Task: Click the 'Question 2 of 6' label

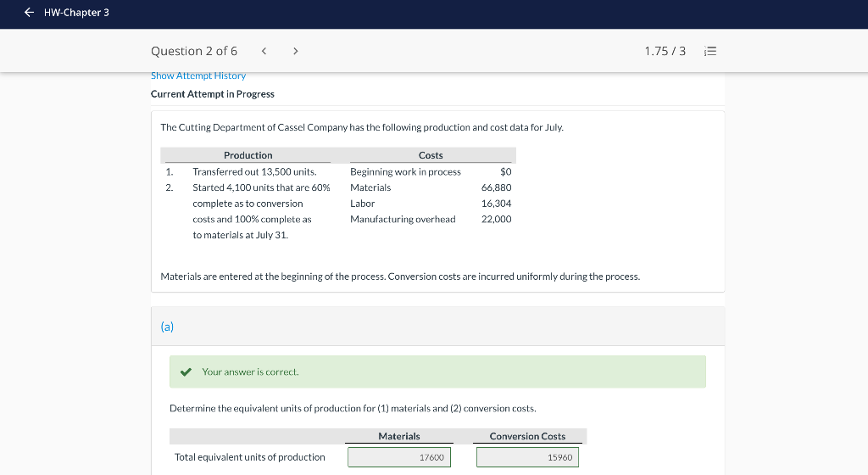Action: tap(194, 51)
